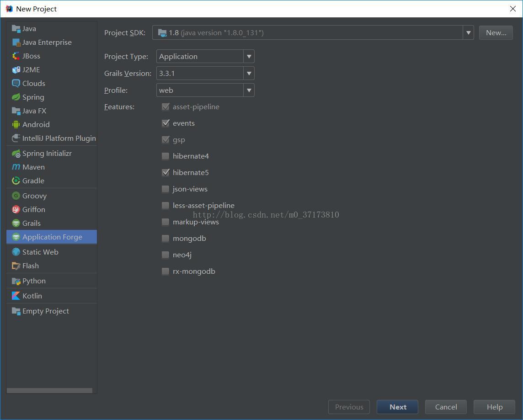The width and height of the screenshot is (523, 420).
Task: Click the Application Forge icon
Action: tap(16, 237)
